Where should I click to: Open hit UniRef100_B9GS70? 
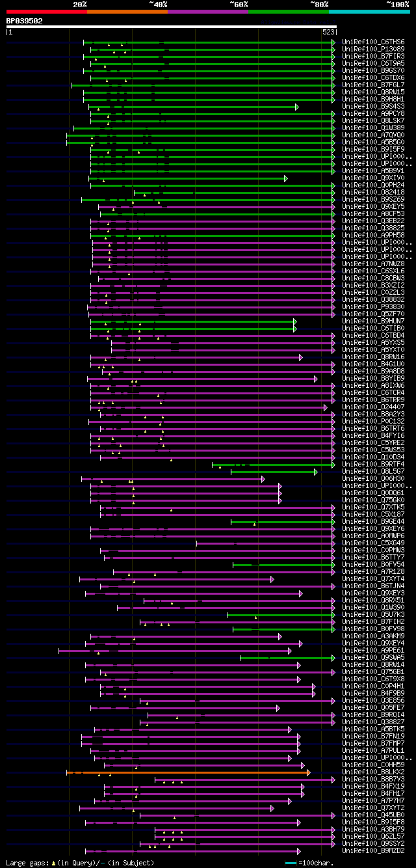point(373,70)
